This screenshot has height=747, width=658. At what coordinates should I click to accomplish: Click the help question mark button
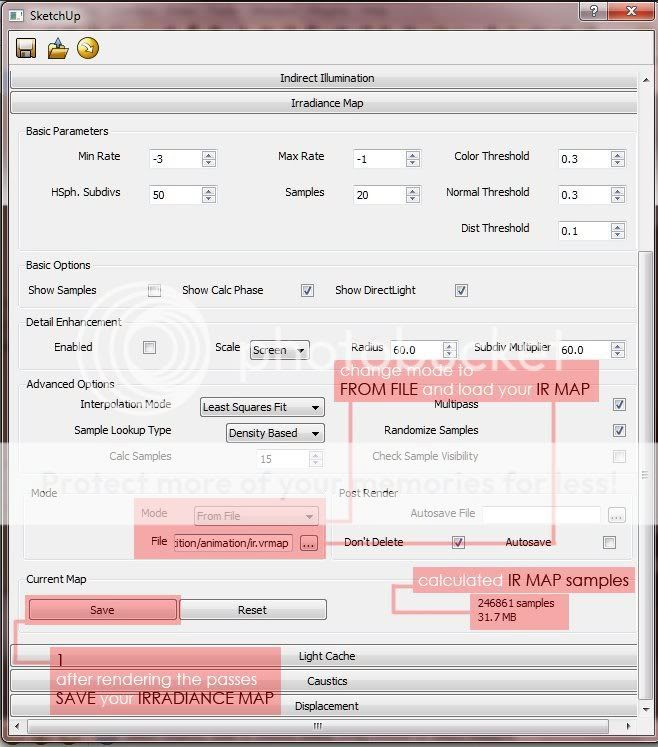pos(594,10)
